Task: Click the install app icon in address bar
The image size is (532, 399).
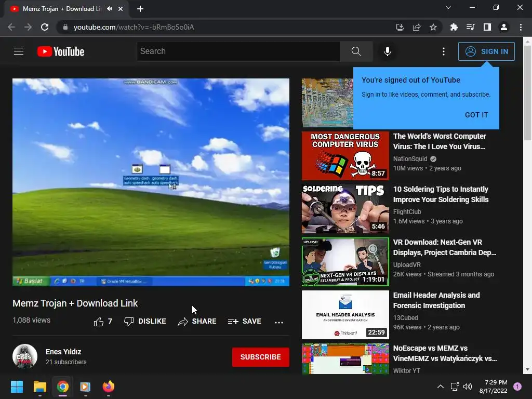Action: pyautogui.click(x=400, y=27)
